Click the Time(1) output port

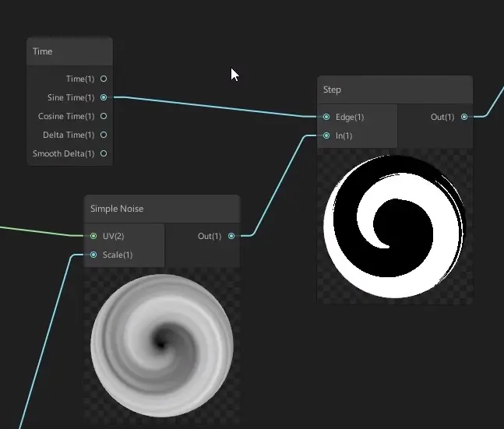pos(104,79)
